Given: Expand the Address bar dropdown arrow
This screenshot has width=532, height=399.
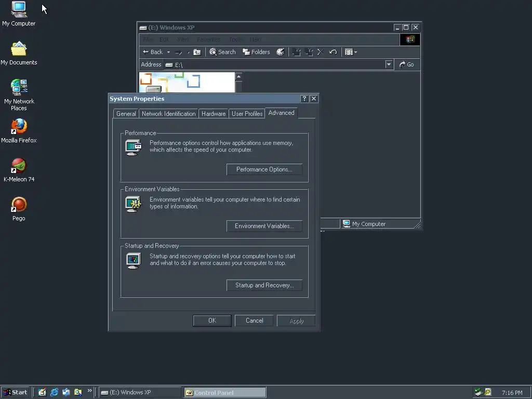Looking at the screenshot, I should (389, 64).
